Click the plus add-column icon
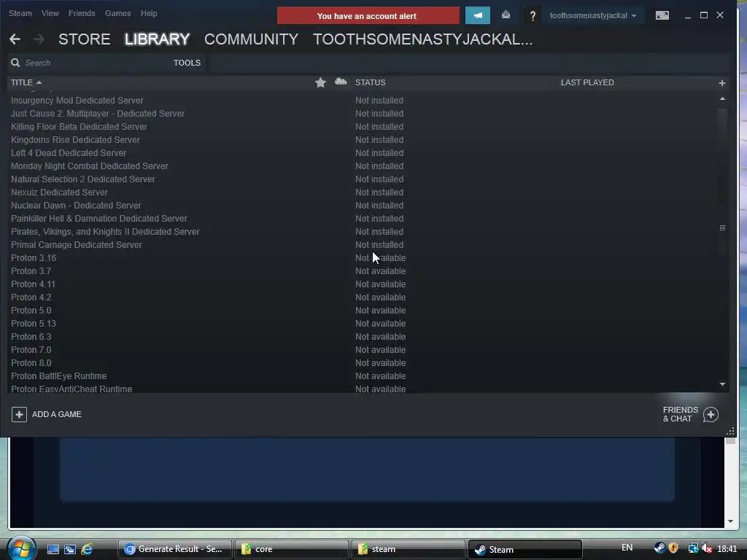The image size is (747, 560). (721, 83)
